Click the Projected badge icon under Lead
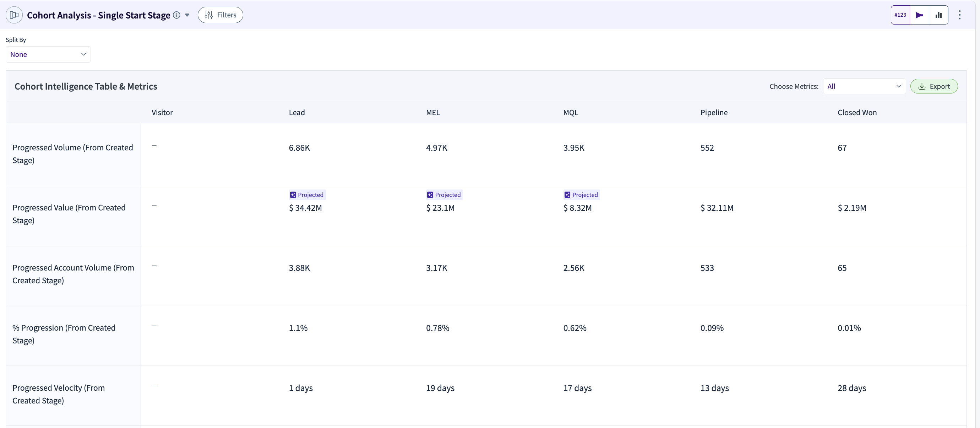 tap(293, 195)
